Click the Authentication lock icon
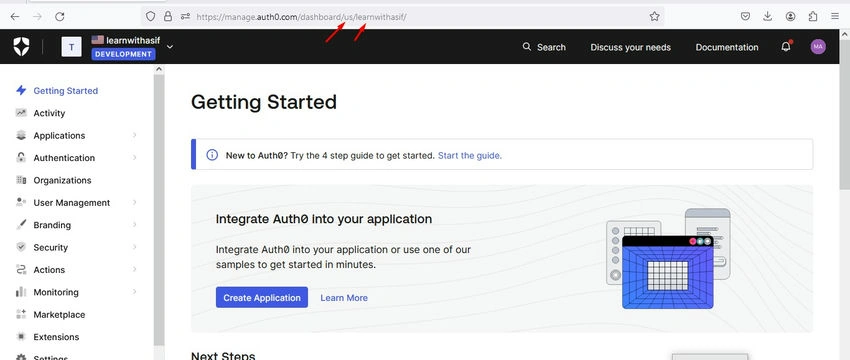850x360 pixels. coord(21,158)
